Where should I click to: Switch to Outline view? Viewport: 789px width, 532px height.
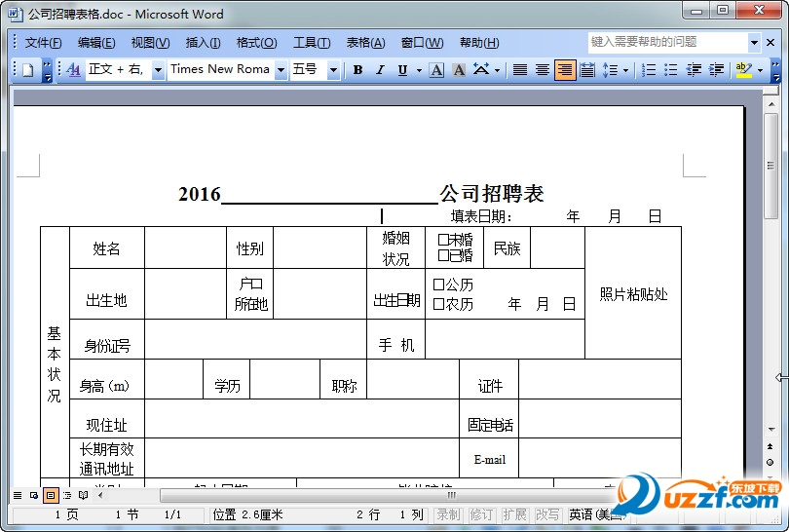[x=67, y=495]
